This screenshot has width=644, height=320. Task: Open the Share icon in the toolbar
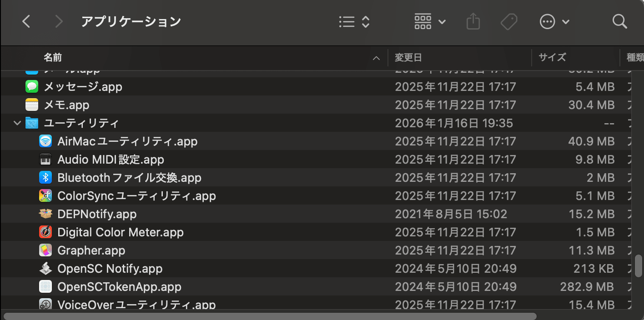click(473, 21)
